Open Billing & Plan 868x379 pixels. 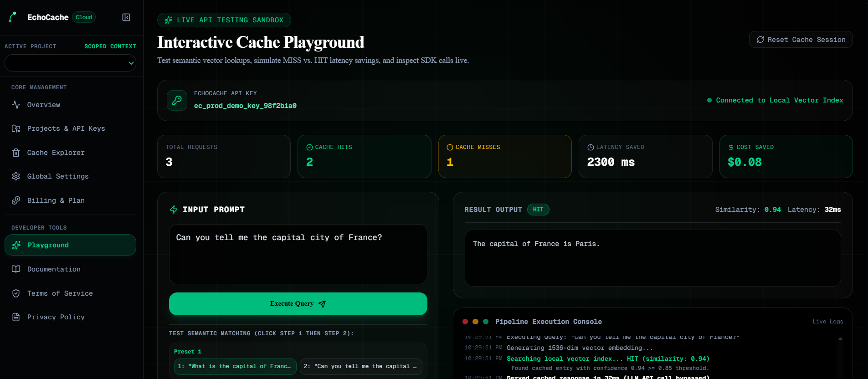pos(70,200)
